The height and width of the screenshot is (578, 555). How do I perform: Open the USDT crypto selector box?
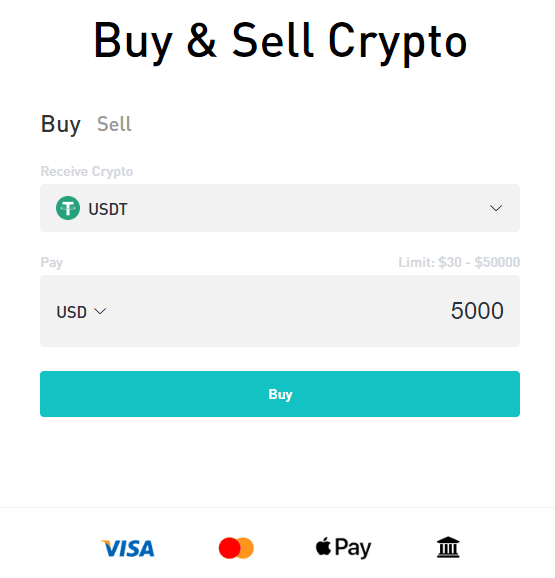(280, 208)
